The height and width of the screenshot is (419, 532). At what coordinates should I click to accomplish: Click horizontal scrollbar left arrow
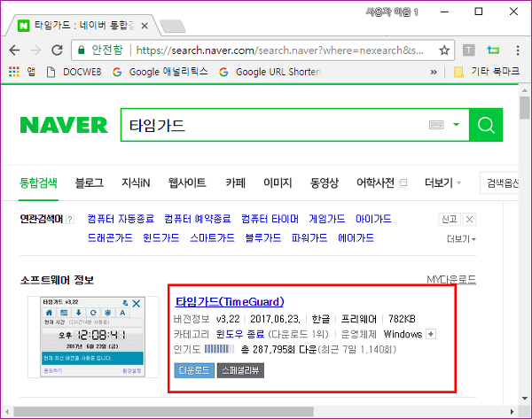pyautogui.click(x=7, y=412)
